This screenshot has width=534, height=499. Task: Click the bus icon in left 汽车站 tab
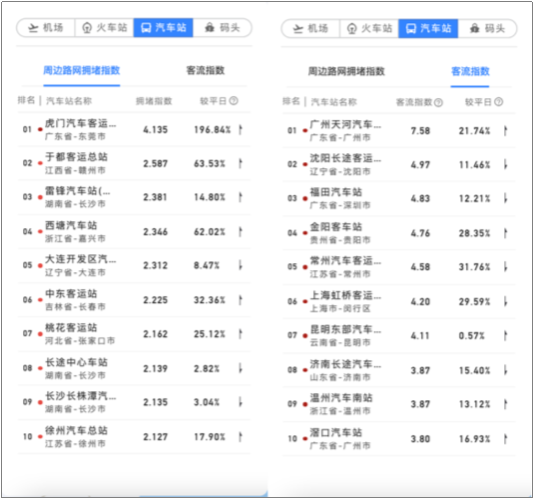[x=146, y=28]
